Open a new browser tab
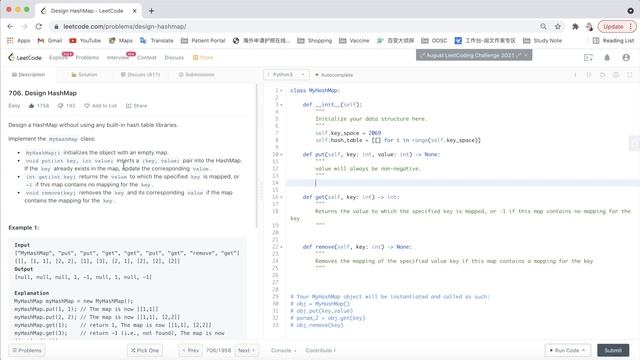The width and height of the screenshot is (640, 360). pos(151,11)
